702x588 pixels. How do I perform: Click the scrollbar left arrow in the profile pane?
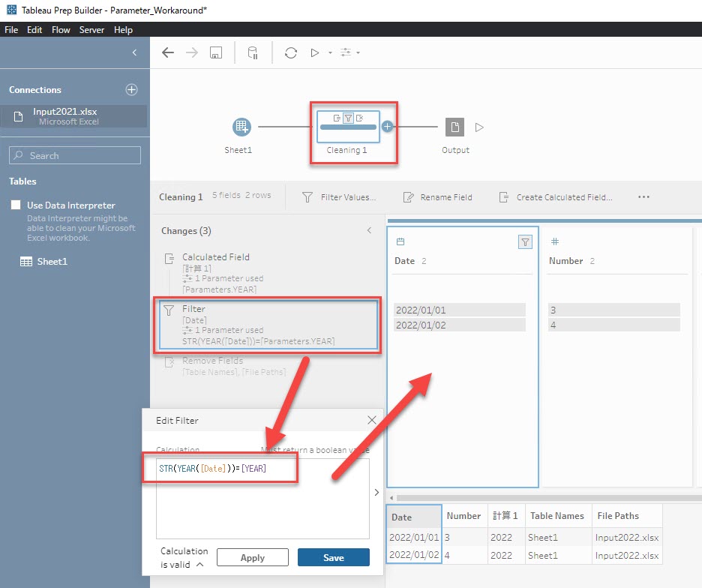pos(391,497)
